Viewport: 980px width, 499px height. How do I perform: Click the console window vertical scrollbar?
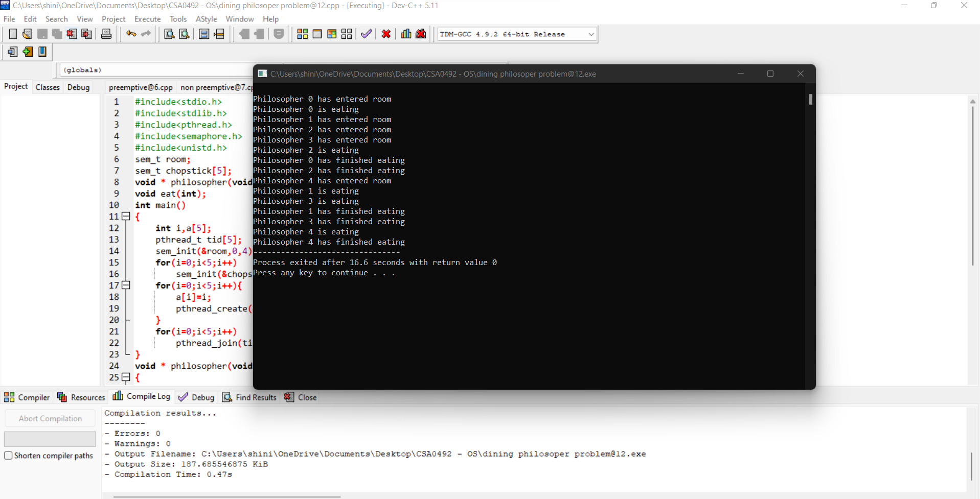(x=810, y=100)
